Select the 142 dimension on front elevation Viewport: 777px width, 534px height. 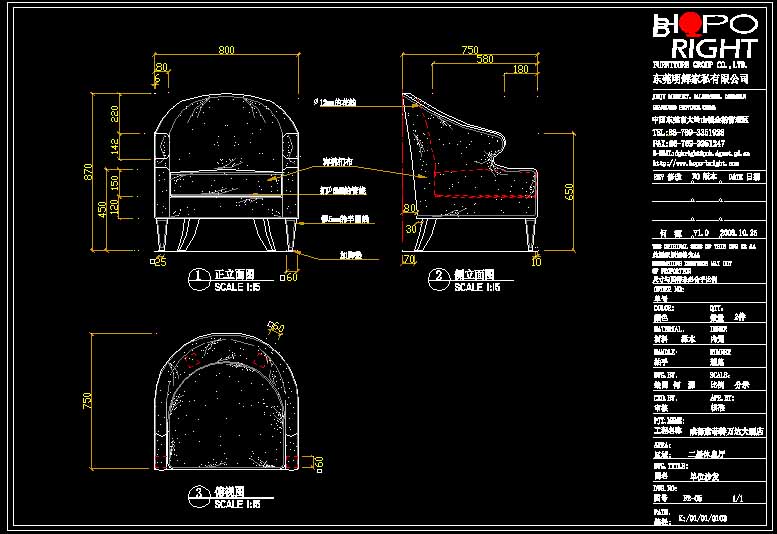click(x=114, y=146)
